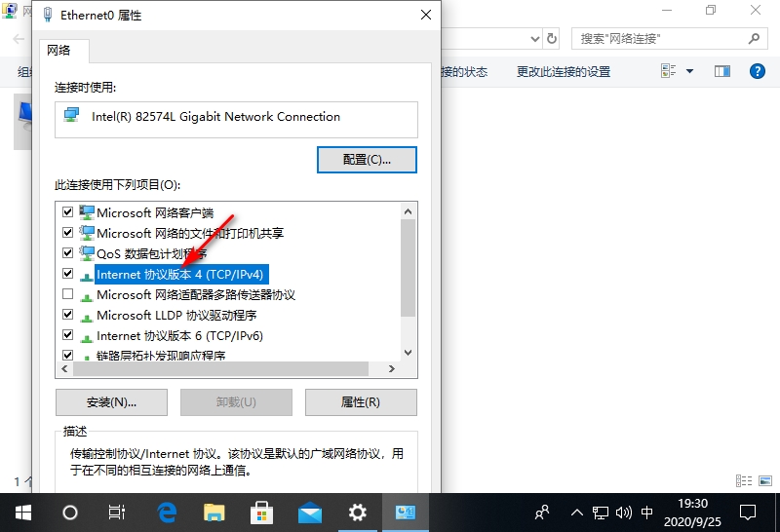Toggle Internet 协议版本 6 (TCP/IPv6) checkbox
The width and height of the screenshot is (780, 532).
pos(67,334)
